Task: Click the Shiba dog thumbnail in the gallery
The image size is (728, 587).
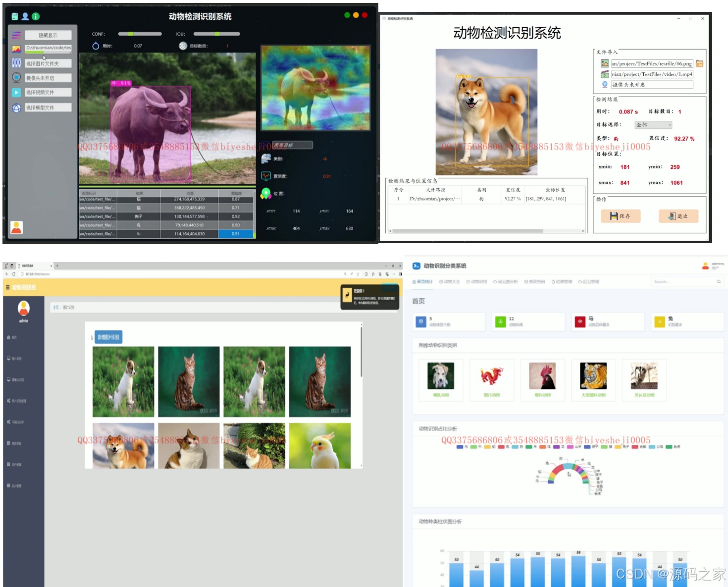Action: click(x=123, y=445)
